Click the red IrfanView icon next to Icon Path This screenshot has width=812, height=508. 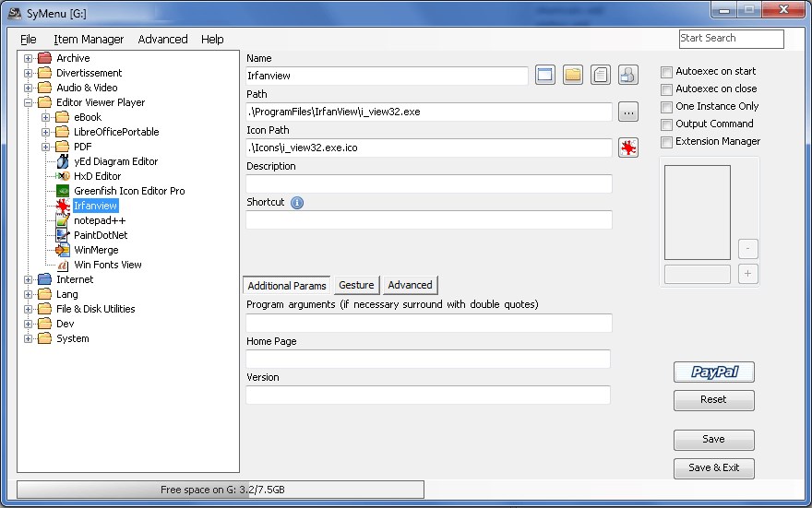(x=628, y=148)
